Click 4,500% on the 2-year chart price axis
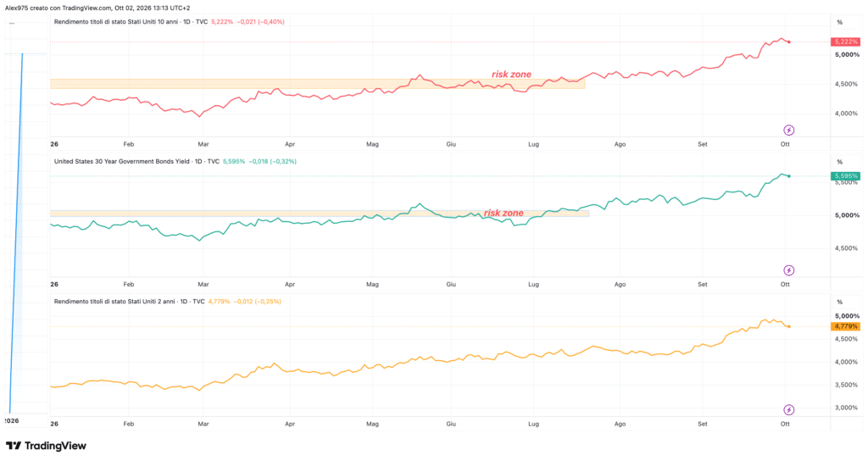868x461 pixels. (847, 339)
